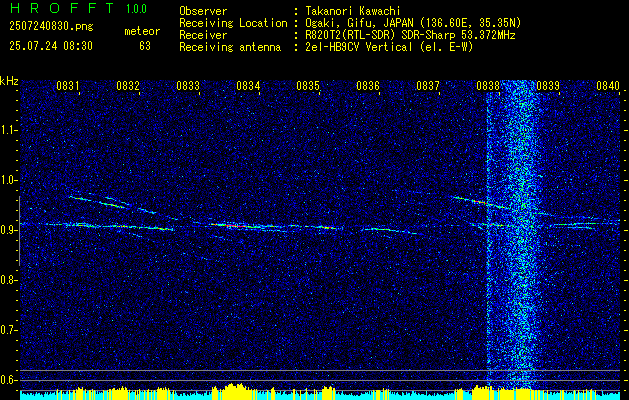Viewport: 629px width, 400px height.
Task: Click the 0836 time marker
Action: [368, 85]
